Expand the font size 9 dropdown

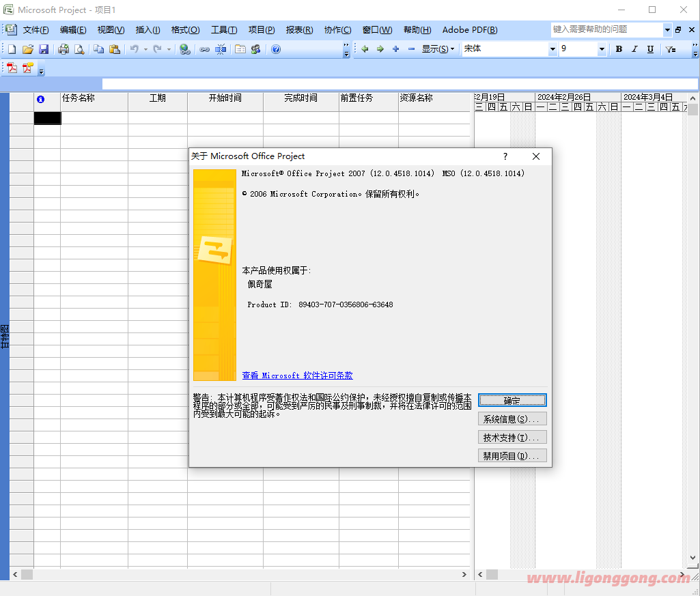pyautogui.click(x=602, y=49)
